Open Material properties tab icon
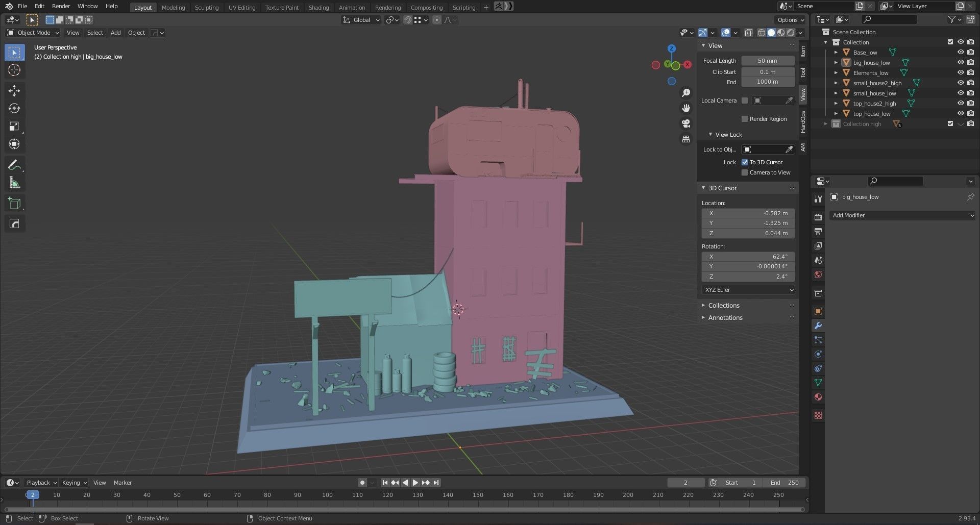 [x=818, y=397]
